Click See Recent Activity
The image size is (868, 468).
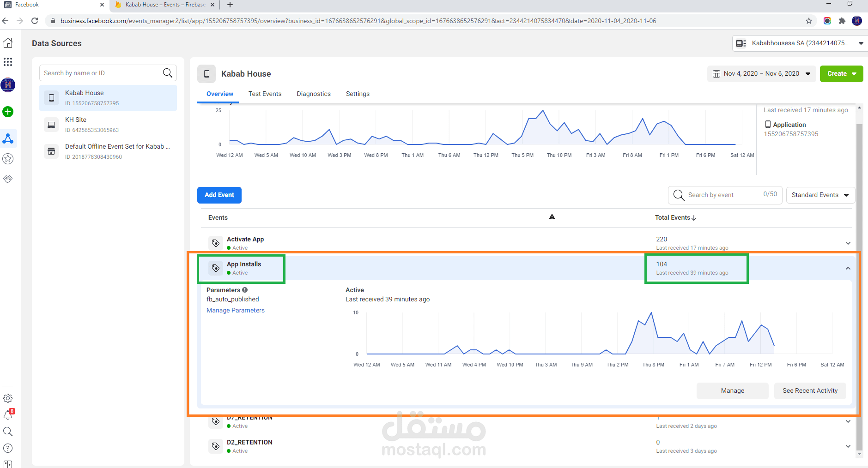[x=810, y=390]
